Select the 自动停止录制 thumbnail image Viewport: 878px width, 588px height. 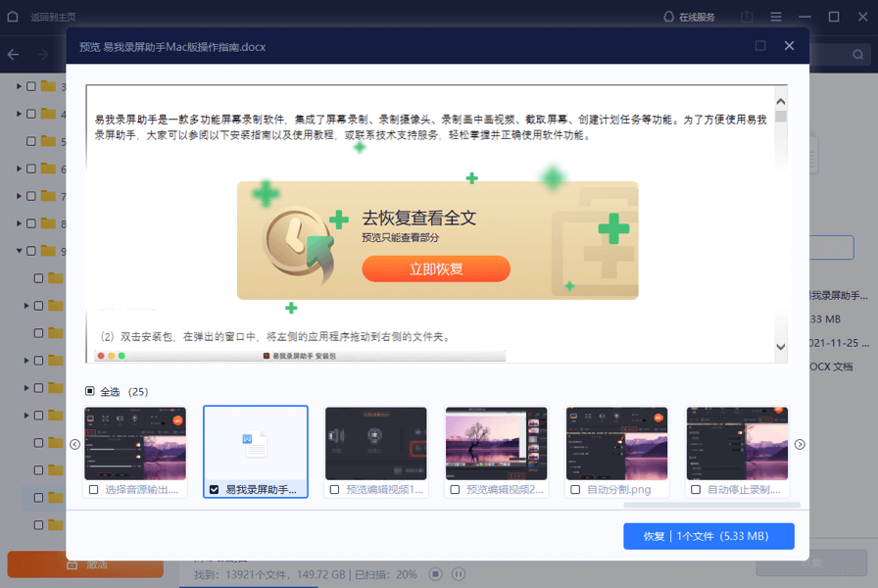point(737,444)
